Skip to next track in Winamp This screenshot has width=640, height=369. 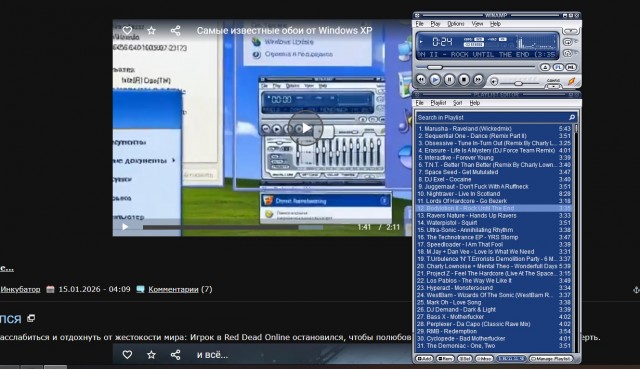coord(478,80)
